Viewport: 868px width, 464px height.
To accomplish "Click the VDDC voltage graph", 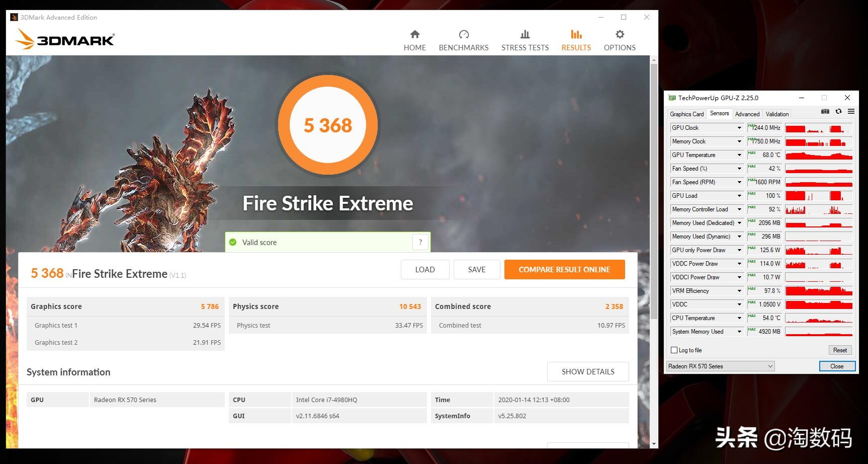I will pyautogui.click(x=819, y=304).
